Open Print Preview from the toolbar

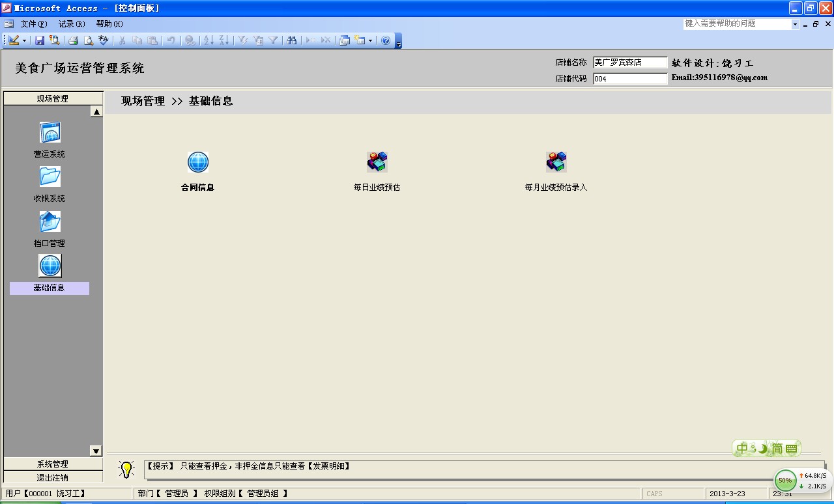[89, 40]
